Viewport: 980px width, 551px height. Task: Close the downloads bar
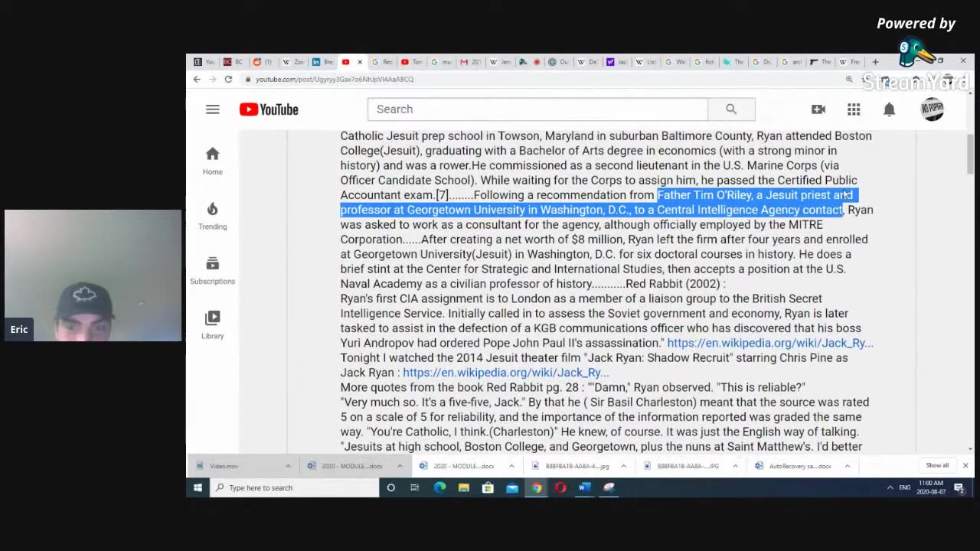pyautogui.click(x=965, y=465)
